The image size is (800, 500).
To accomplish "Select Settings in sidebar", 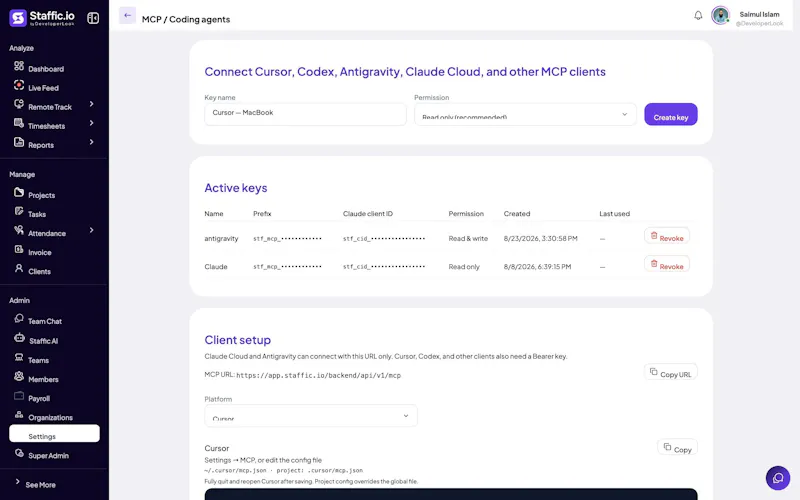I will 54,434.
